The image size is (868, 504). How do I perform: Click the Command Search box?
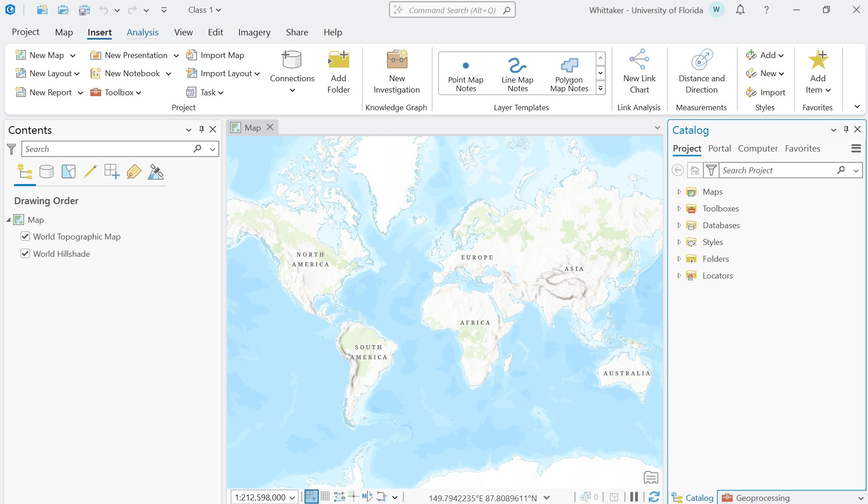click(x=452, y=10)
